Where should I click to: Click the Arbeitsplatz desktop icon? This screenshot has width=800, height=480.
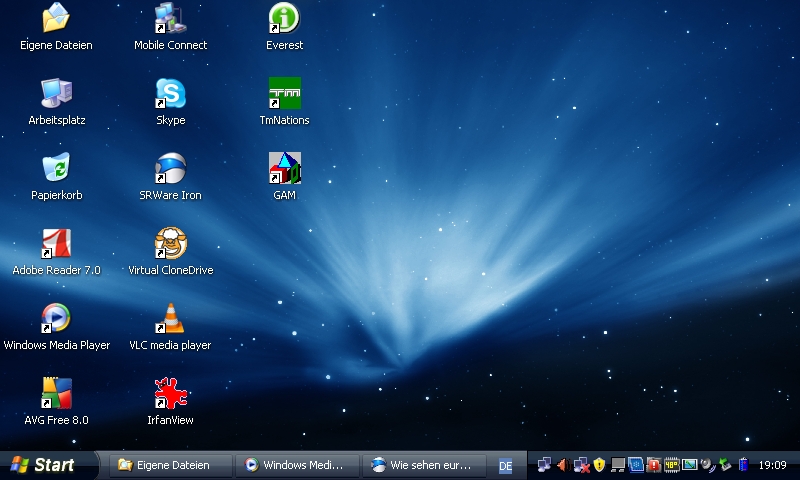pyautogui.click(x=56, y=94)
